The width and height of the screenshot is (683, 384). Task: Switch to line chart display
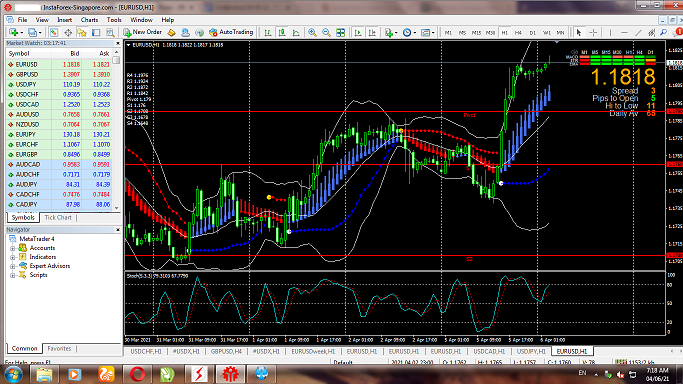(296, 32)
